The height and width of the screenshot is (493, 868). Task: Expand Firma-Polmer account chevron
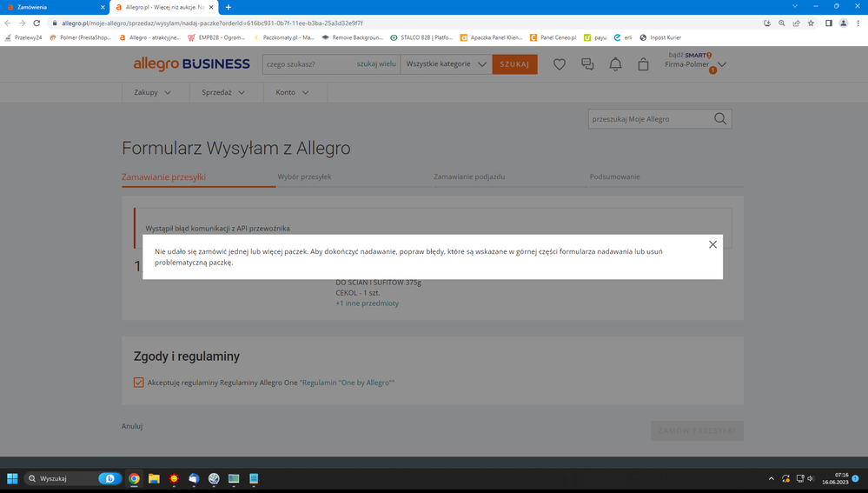[722, 64]
